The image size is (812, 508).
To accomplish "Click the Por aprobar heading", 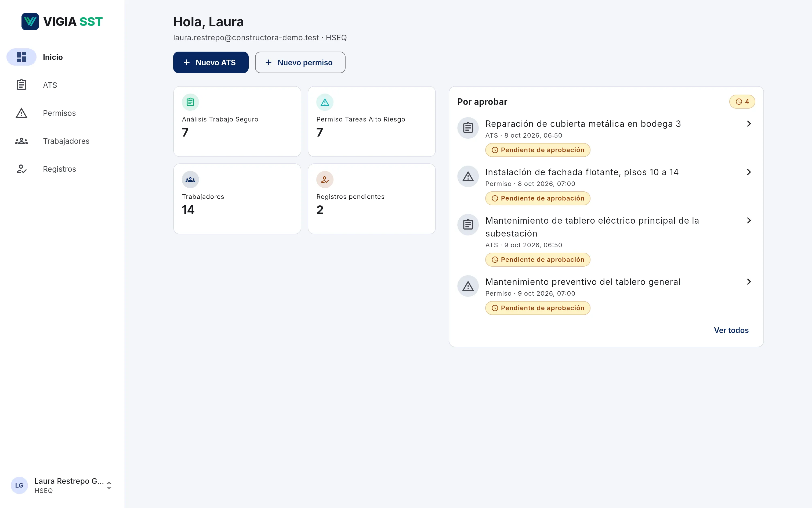I will (482, 102).
